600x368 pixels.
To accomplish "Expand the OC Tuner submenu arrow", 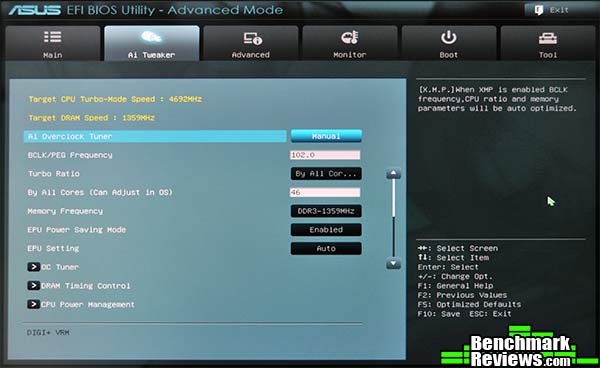I will 33,267.
